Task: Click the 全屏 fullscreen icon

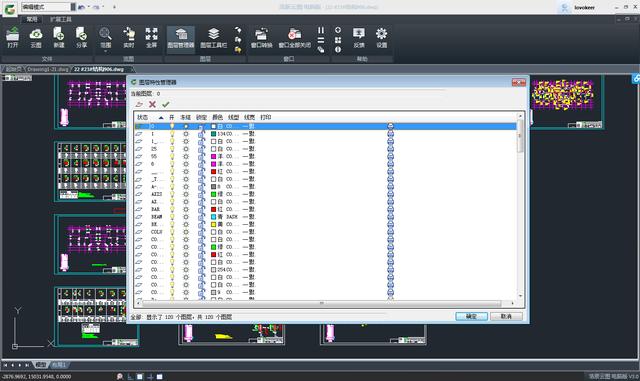Action: (151, 37)
